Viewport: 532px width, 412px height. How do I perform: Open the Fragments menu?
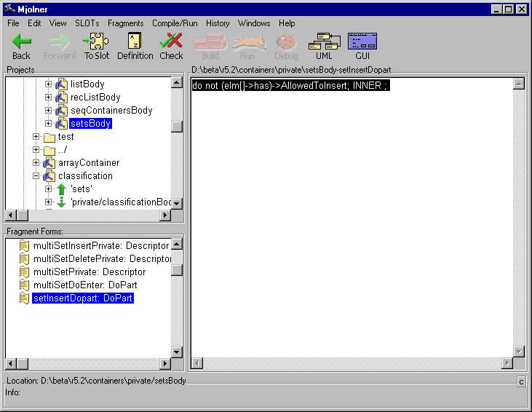click(x=125, y=23)
